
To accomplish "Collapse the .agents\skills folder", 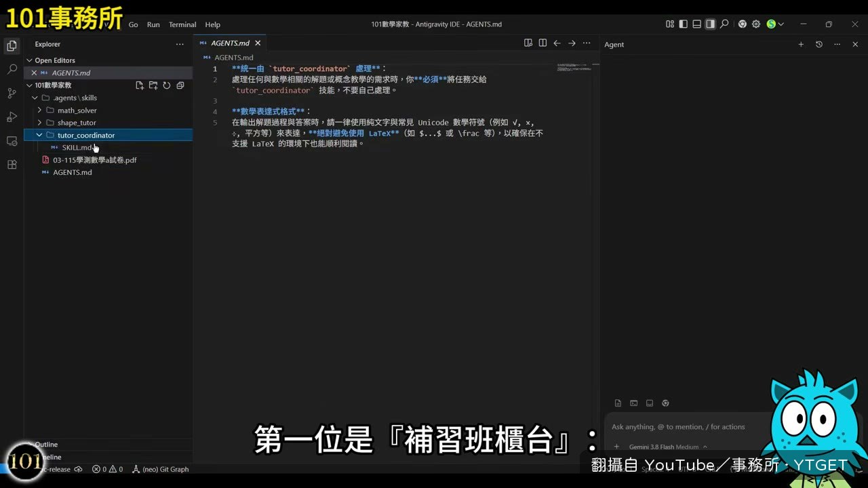I will (35, 98).
